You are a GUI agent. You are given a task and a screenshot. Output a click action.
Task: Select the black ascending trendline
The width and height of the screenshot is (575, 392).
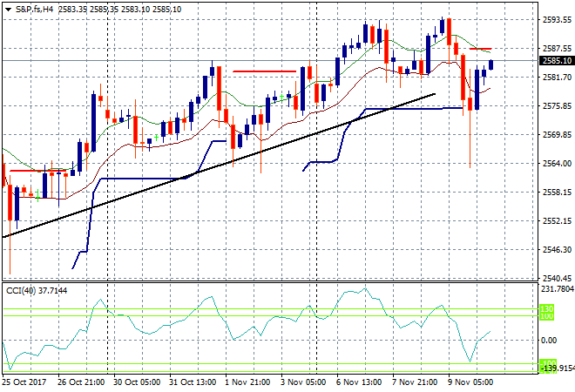(219, 166)
